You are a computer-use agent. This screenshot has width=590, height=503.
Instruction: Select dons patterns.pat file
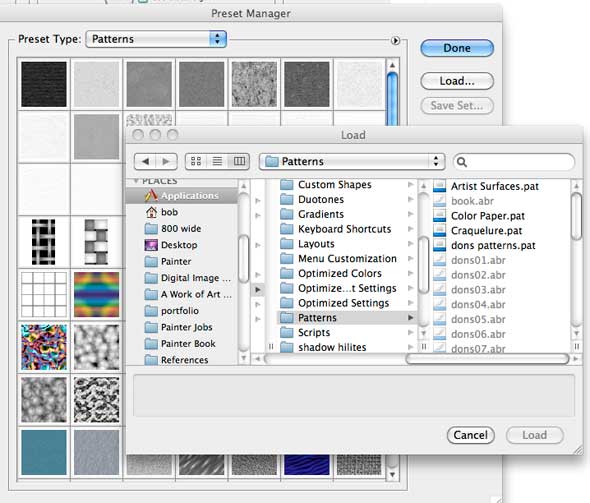[x=493, y=246]
